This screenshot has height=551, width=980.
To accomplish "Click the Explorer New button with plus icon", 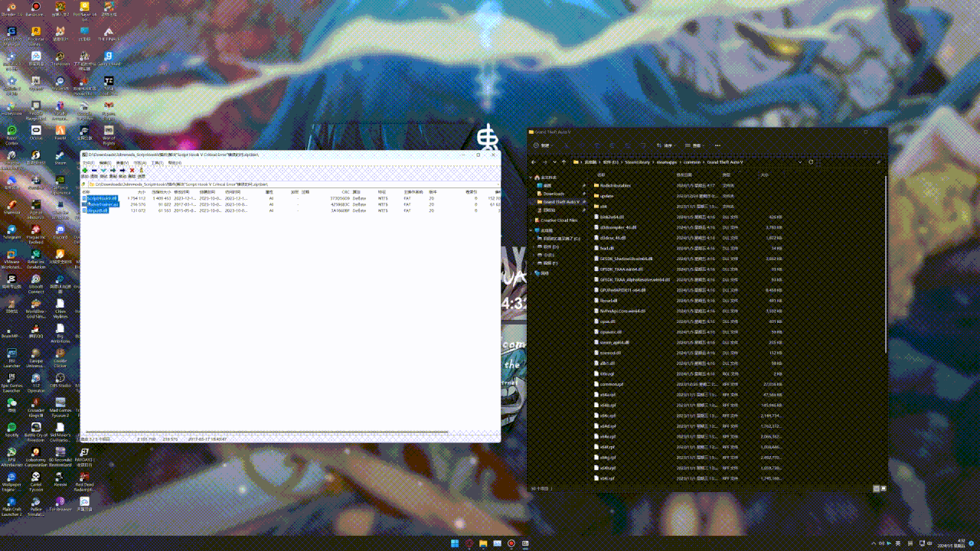I will (542, 145).
